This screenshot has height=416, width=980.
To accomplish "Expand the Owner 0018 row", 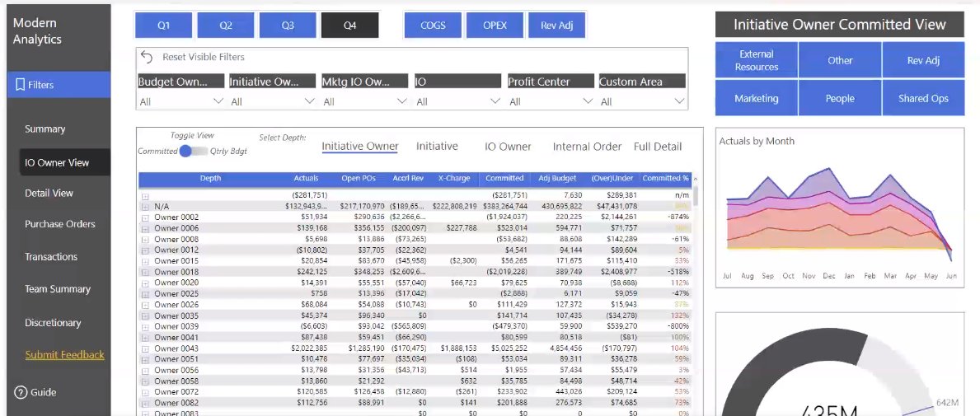I will [145, 272].
